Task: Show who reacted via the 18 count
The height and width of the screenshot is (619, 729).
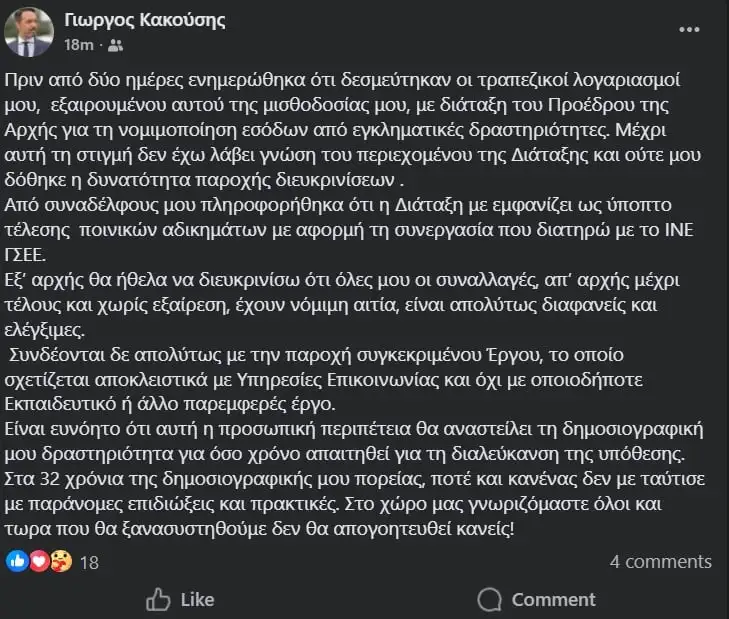Action: (x=89, y=562)
